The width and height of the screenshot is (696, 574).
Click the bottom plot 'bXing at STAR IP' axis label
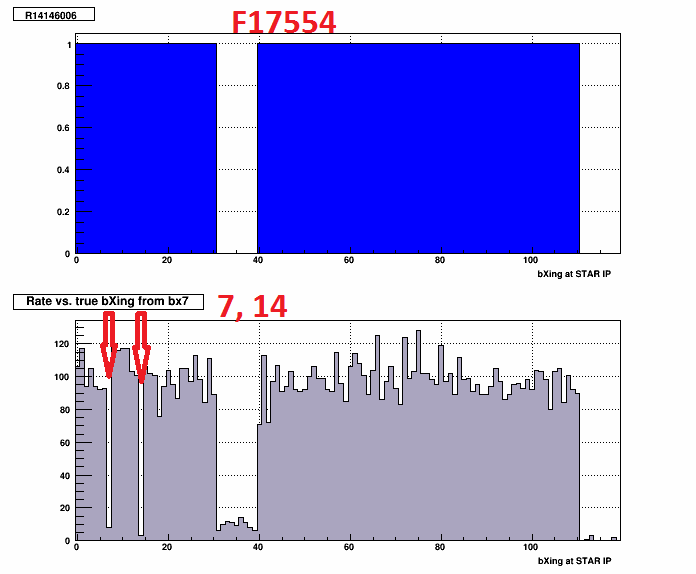574,561
